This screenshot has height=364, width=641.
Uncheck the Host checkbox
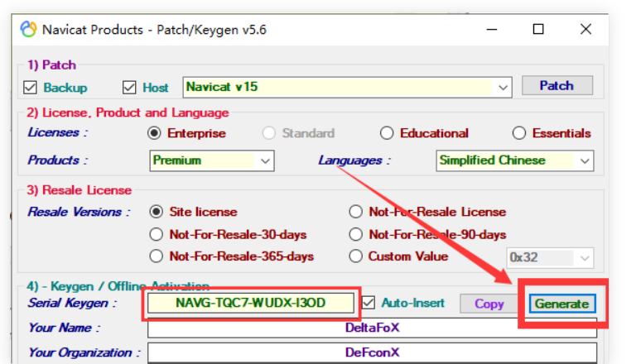tap(129, 87)
